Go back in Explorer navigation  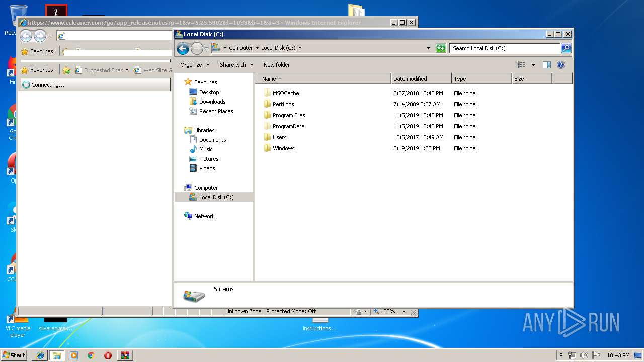pyautogui.click(x=183, y=48)
